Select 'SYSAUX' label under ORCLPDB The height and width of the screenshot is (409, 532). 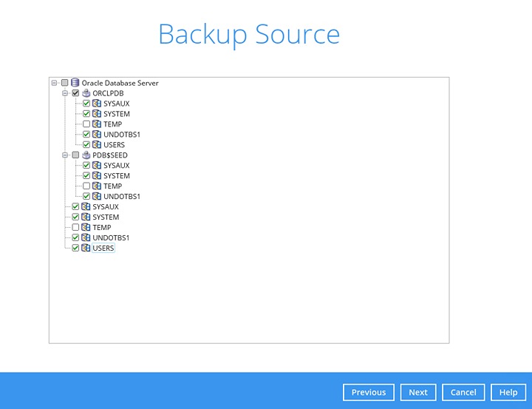(x=117, y=104)
